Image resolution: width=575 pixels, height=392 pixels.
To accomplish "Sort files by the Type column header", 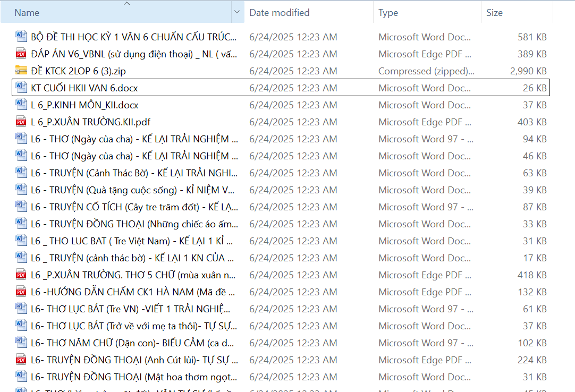I will 388,12.
